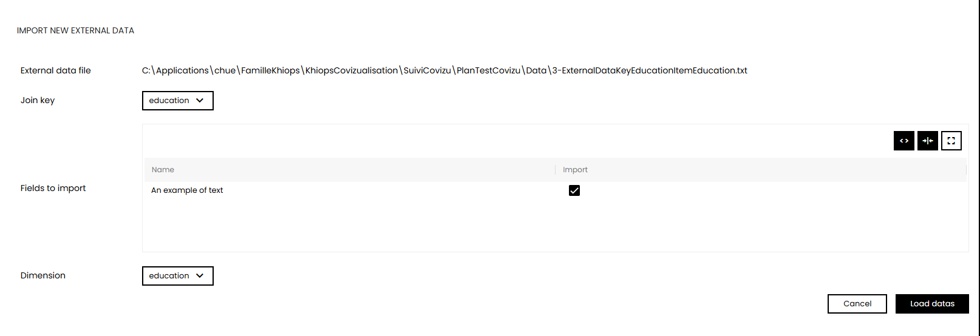Screen dimensions: 980x336
Task: Click the fit-columns-to-content angle brackets icon
Action: click(903, 141)
